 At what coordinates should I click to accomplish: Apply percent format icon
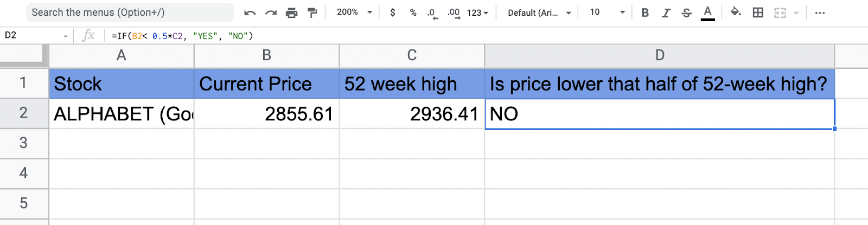413,12
